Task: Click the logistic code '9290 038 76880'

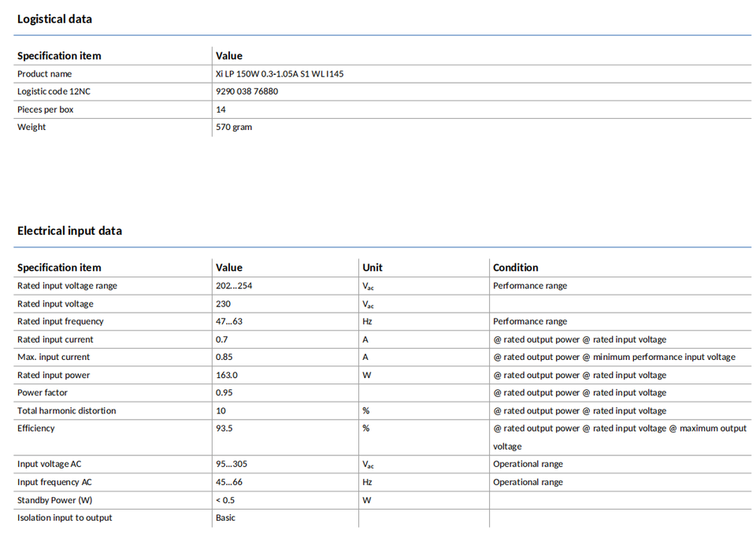Action: tap(246, 91)
